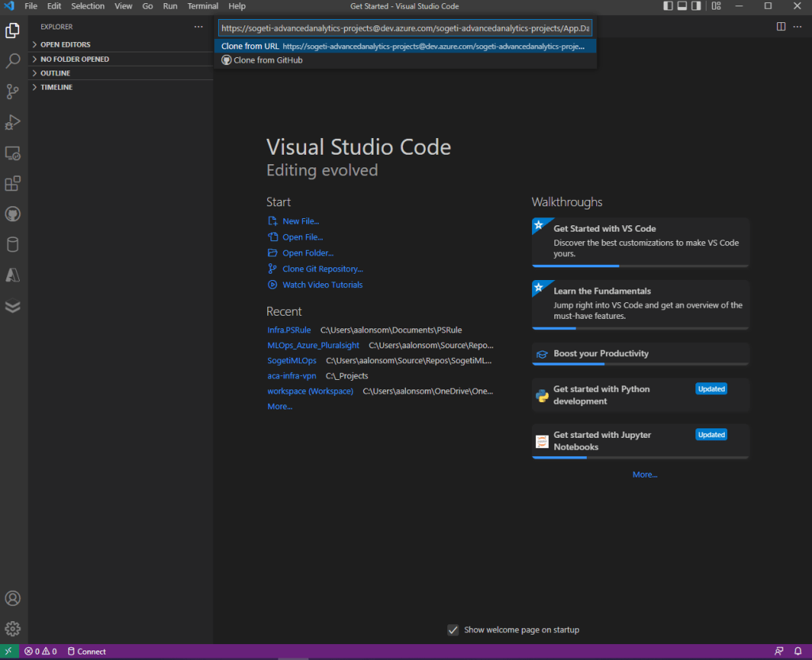Screen dimensions: 812x660
Task: Uncheck Show welcome page on startup
Action: click(453, 630)
